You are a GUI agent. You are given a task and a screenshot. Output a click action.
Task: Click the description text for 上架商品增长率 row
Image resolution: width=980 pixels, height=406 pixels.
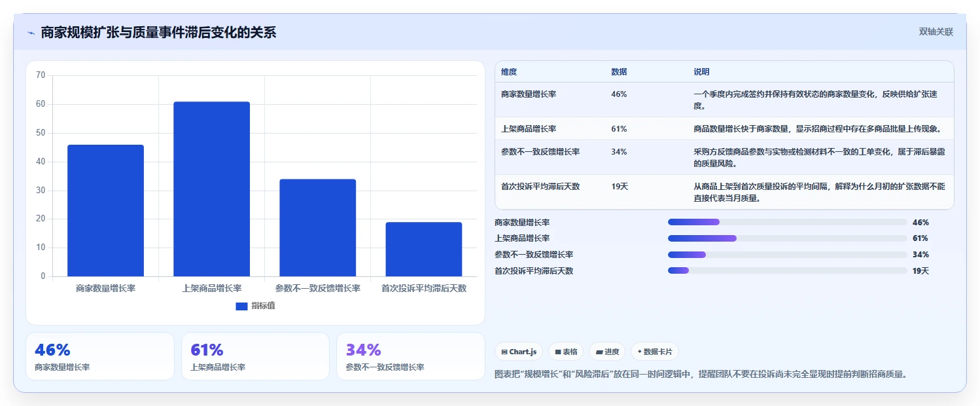820,129
